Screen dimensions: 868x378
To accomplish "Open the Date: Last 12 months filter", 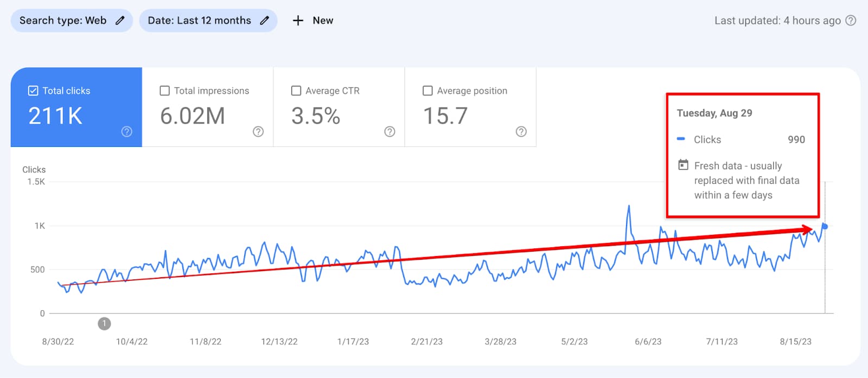I will coord(199,21).
